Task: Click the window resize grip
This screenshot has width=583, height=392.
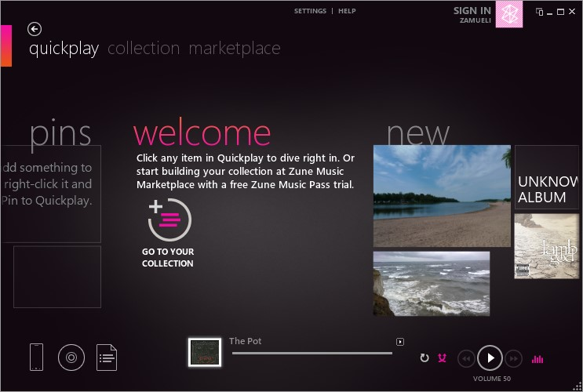Action: 577,387
